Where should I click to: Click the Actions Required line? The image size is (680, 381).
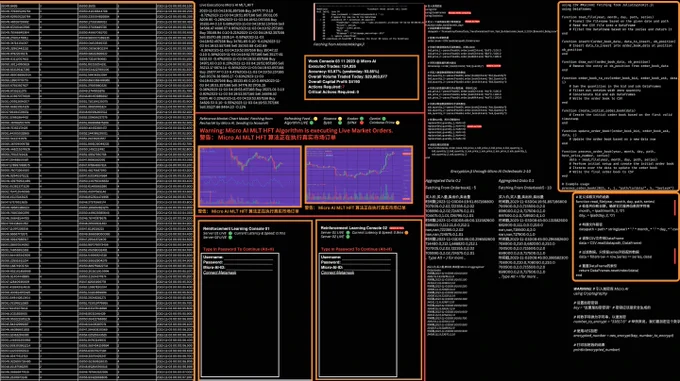click(x=326, y=87)
